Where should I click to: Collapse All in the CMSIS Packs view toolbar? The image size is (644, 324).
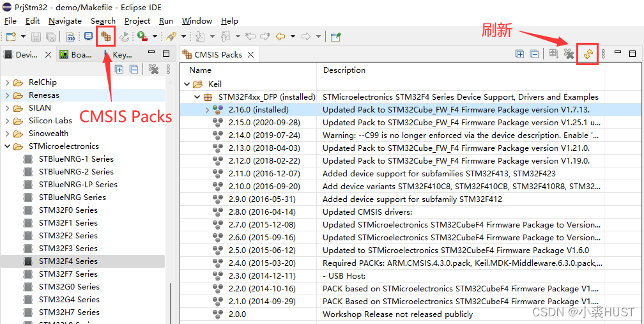coord(534,54)
